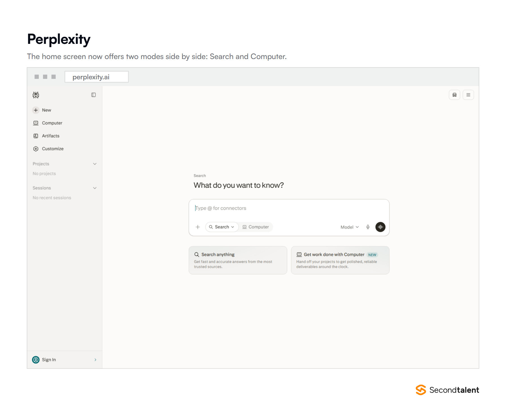Open the Model dropdown

click(x=349, y=227)
